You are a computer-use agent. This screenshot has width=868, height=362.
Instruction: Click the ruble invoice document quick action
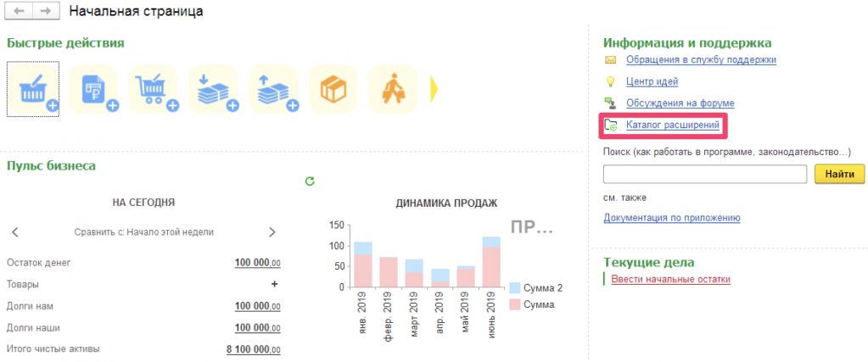coord(93,89)
